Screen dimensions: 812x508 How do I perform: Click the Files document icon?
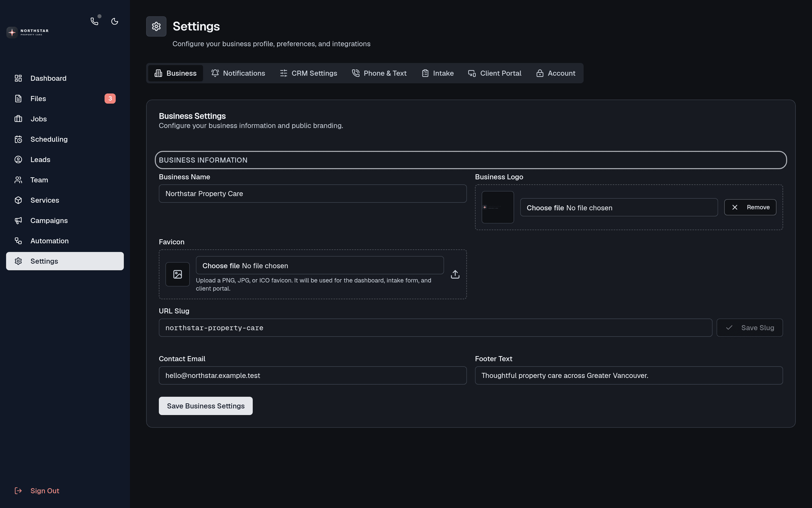point(18,99)
